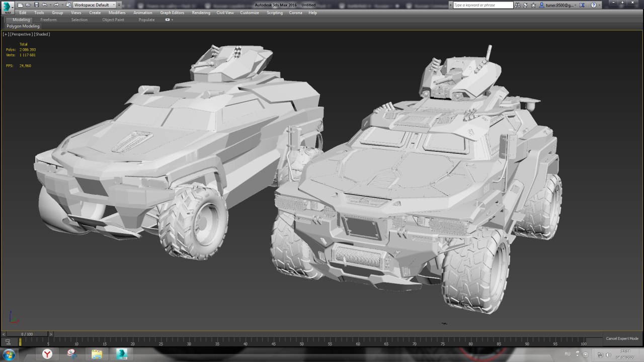Open Yandex Browser from the taskbar

(x=47, y=354)
